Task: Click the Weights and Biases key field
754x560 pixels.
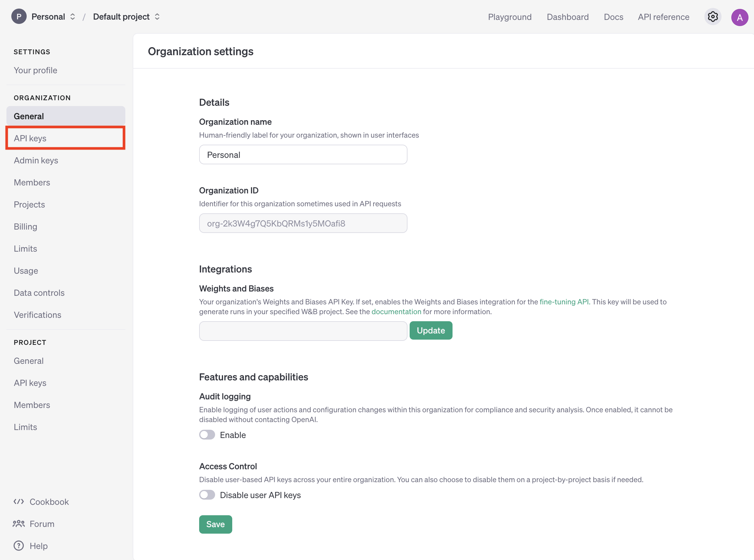Action: coord(303,331)
